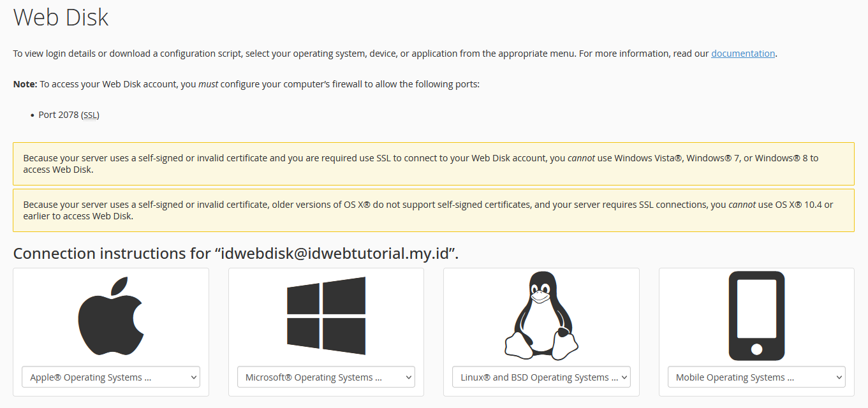This screenshot has height=408, width=868.
Task: Expand the Mobile Operating Systems dropdown
Action: [x=756, y=377]
